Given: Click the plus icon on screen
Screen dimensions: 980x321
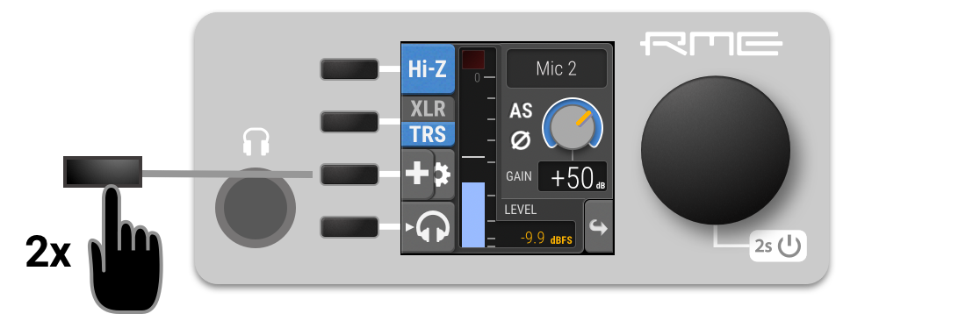Looking at the screenshot, I should click(x=417, y=175).
